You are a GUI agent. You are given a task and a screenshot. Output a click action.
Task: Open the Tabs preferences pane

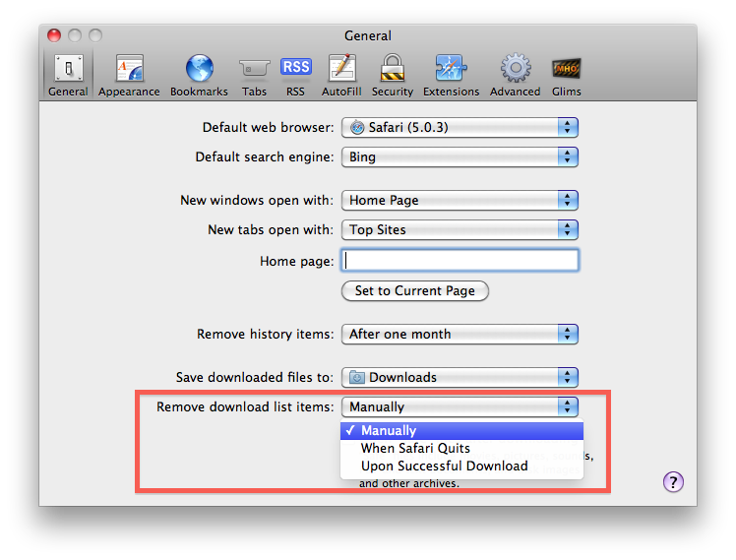255,75
